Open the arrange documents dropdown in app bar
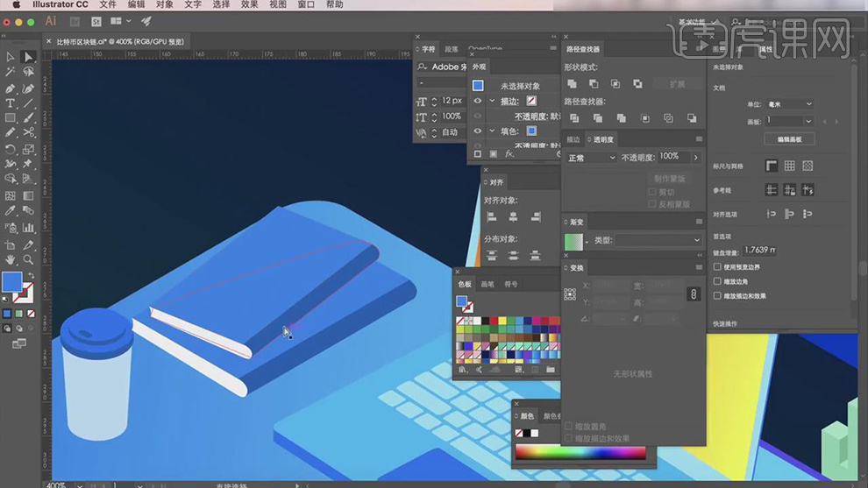 pos(121,21)
